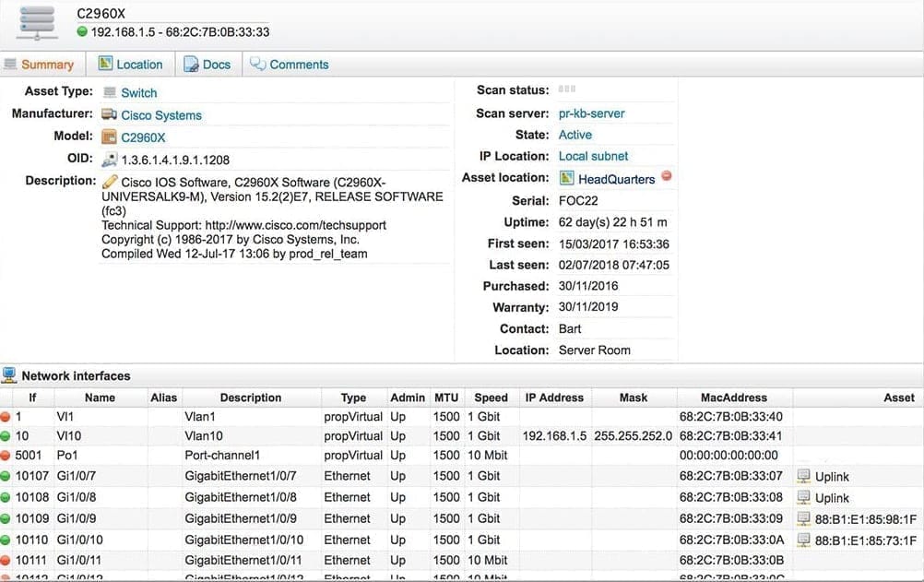Click the large server device icon
Viewport: 924px width, 582px height.
pos(37,22)
